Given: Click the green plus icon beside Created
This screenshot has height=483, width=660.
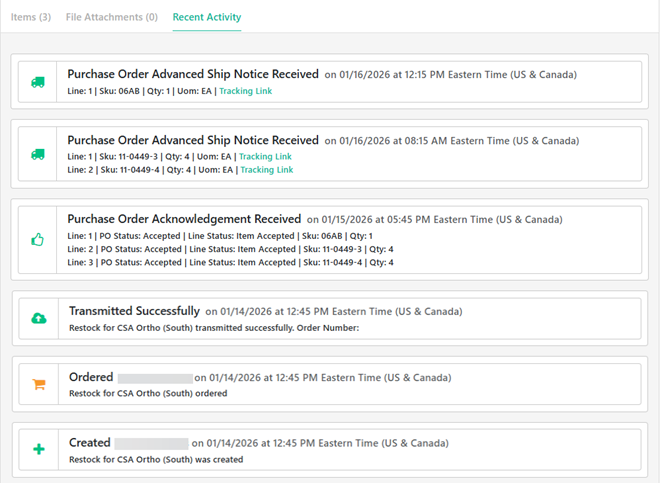Looking at the screenshot, I should (x=39, y=450).
